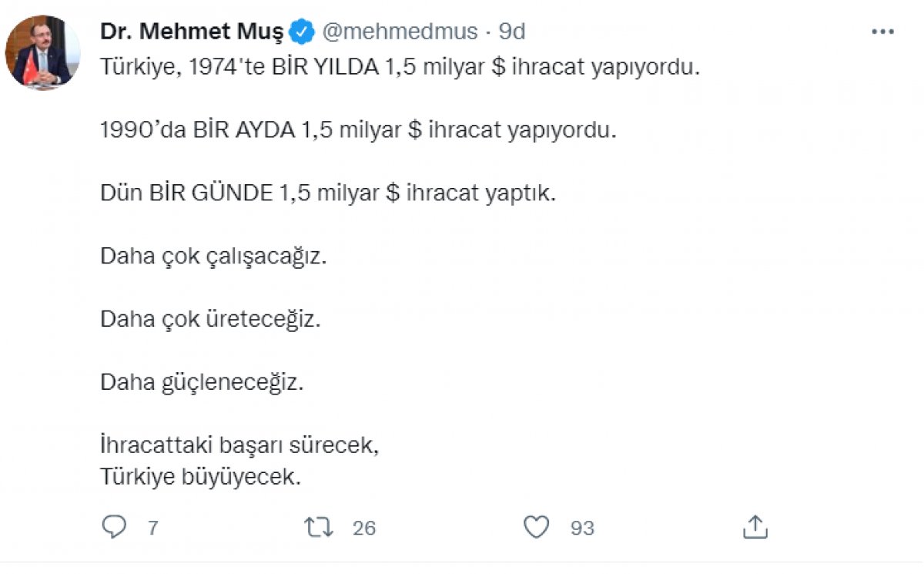Open the share tweet icon
924x574 pixels.
click(755, 527)
